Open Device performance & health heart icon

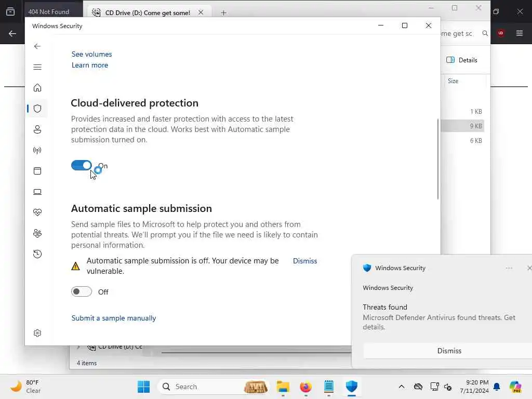click(37, 212)
